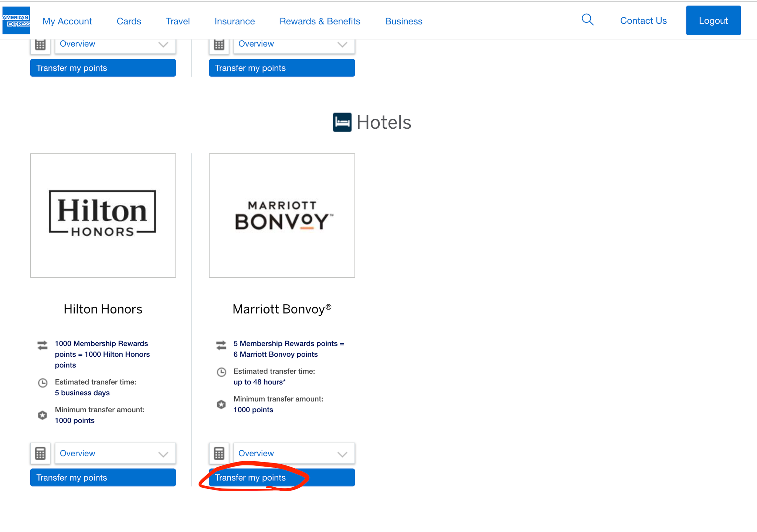Open the Cards menu

[129, 21]
